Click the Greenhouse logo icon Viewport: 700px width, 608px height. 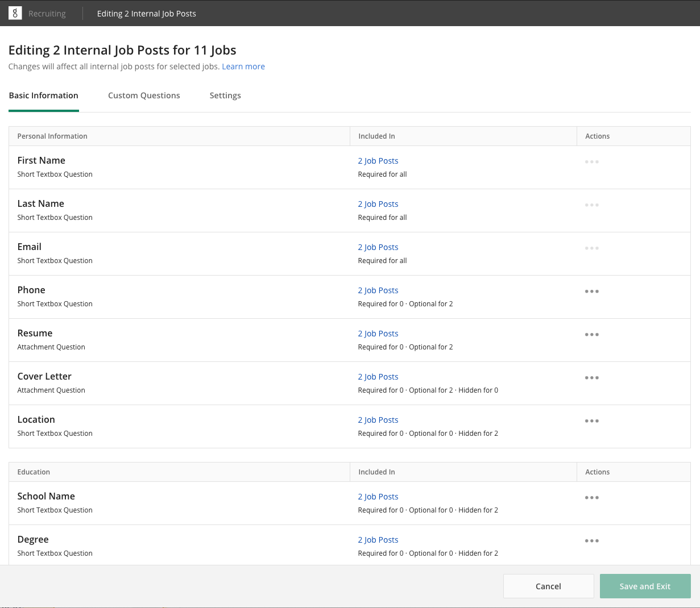[x=15, y=13]
